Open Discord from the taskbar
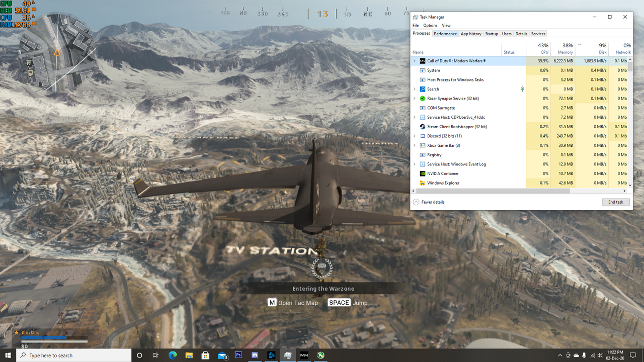 coord(255,355)
